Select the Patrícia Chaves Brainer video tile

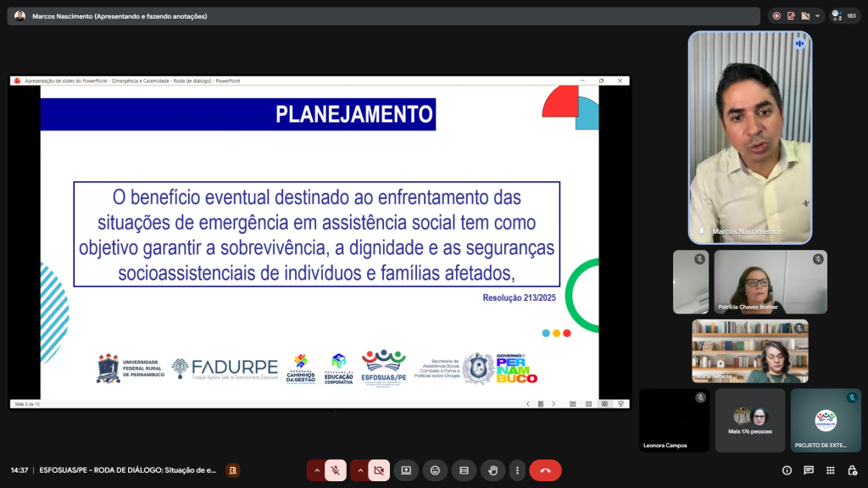tap(770, 282)
